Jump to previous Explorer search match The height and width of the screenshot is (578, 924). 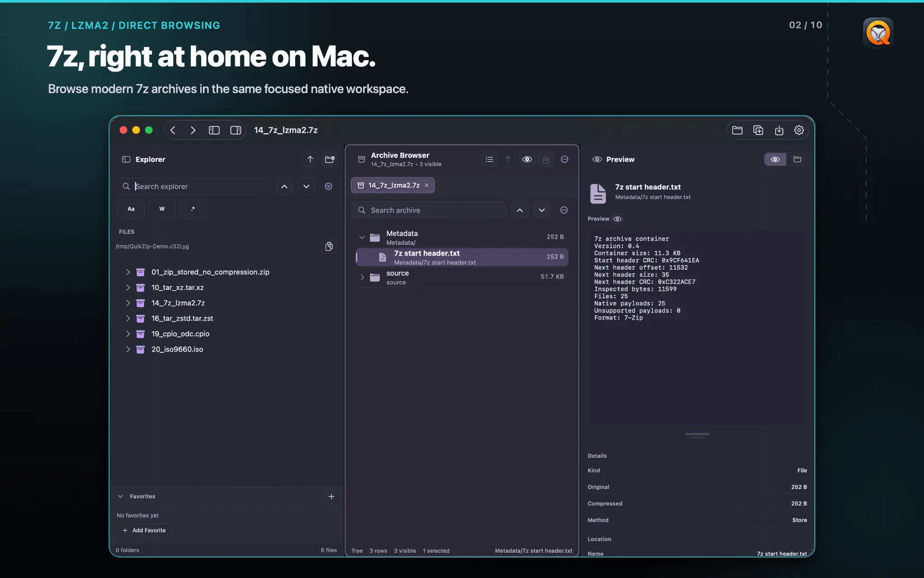click(x=284, y=186)
